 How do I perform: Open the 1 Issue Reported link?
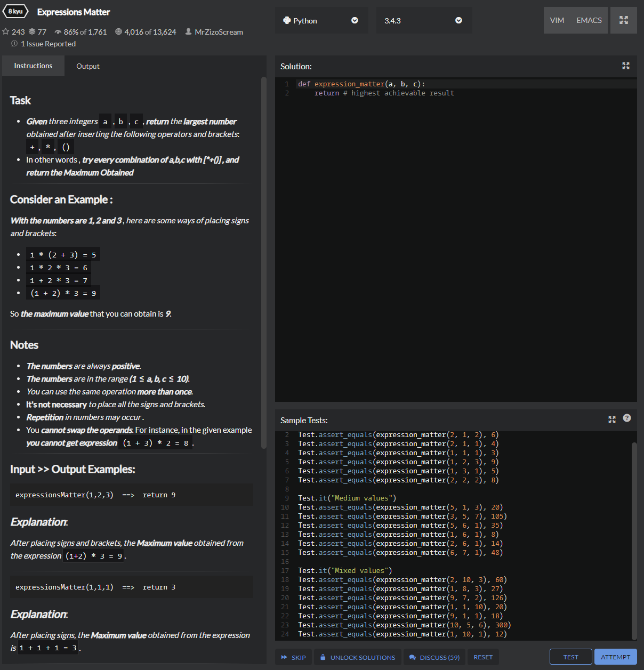48,44
